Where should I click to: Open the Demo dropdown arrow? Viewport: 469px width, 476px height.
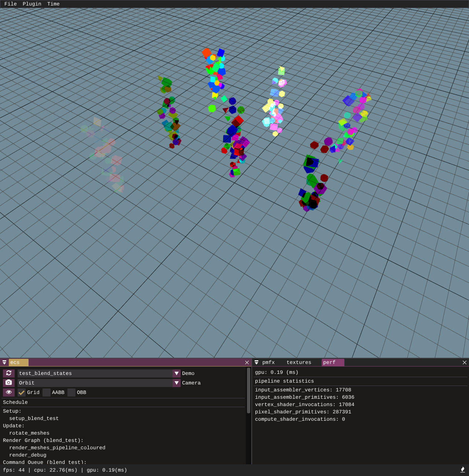point(177,373)
